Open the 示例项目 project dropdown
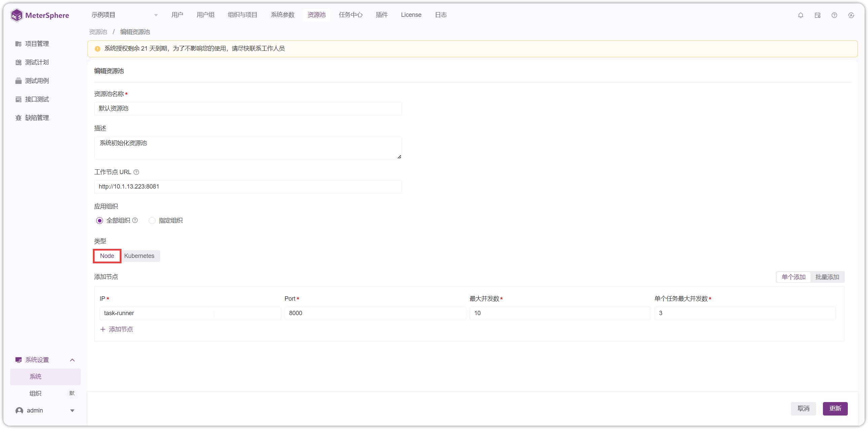 125,15
